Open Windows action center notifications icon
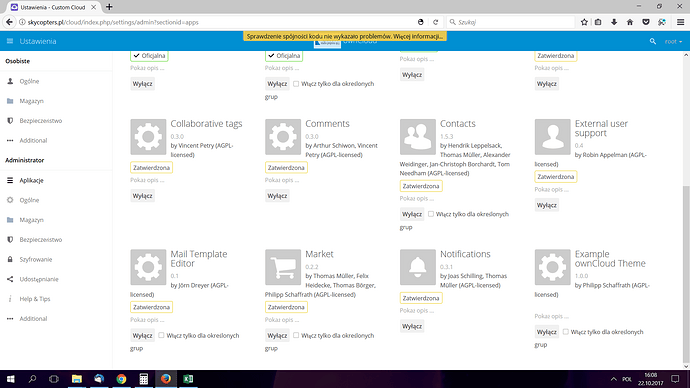 tap(675, 379)
